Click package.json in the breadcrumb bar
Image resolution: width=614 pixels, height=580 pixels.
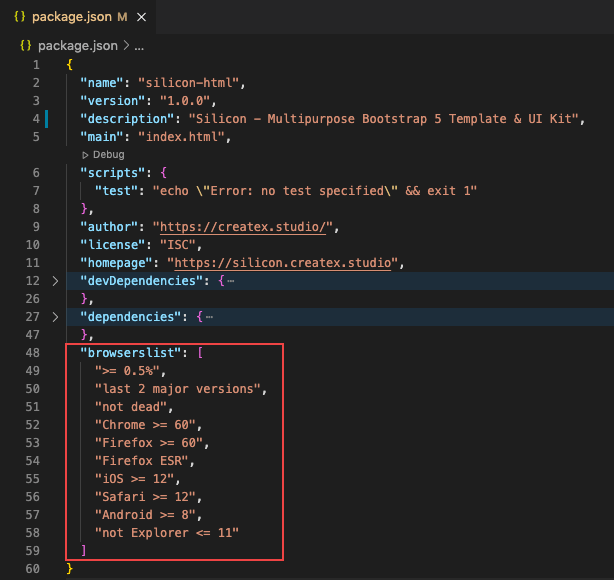tap(77, 45)
